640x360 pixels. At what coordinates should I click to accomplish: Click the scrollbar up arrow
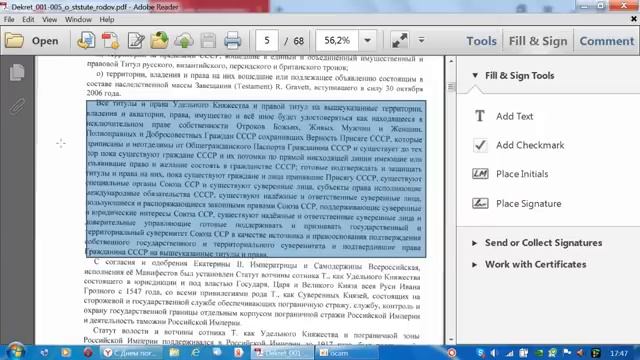(451, 61)
